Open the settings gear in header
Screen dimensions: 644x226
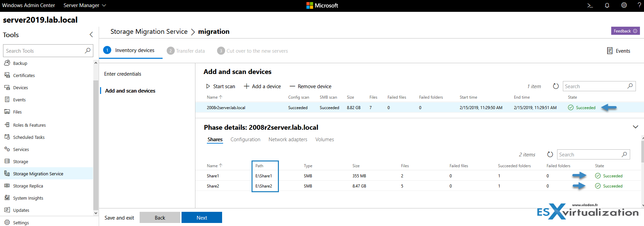(624, 5)
